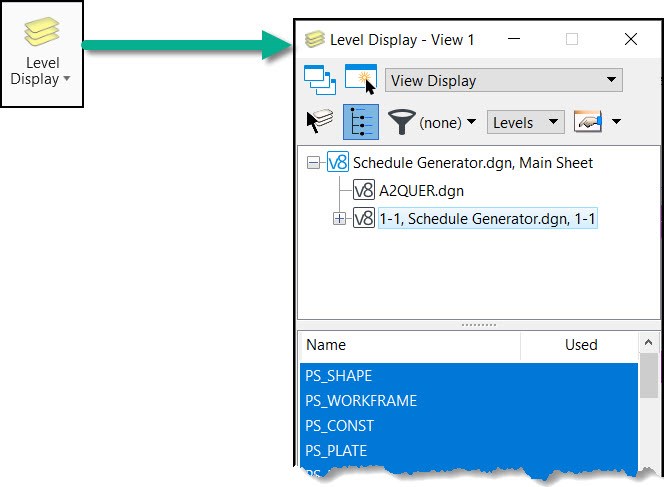Toggle the target tree display button

(361, 122)
